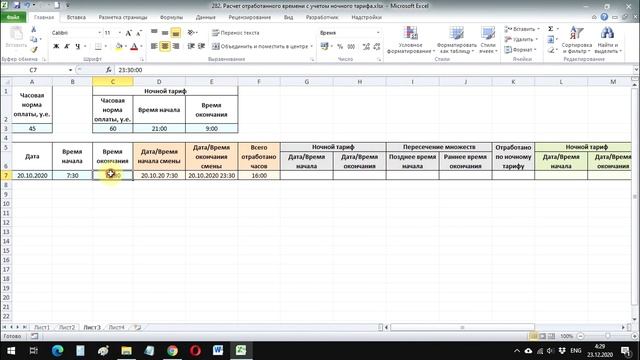This screenshot has width=640, height=360.
Task: Increase font size with large A icon
Action: (129, 33)
